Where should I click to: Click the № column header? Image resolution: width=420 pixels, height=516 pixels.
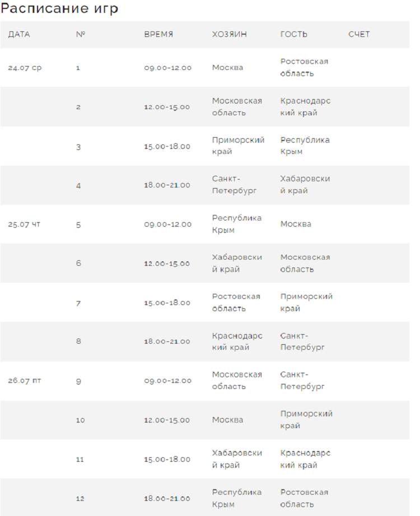coord(80,34)
